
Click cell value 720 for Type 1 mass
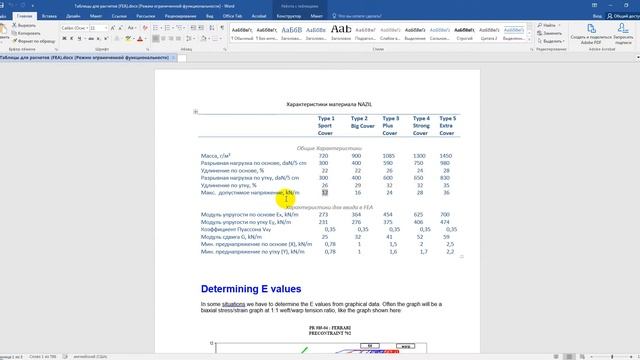tap(323, 156)
